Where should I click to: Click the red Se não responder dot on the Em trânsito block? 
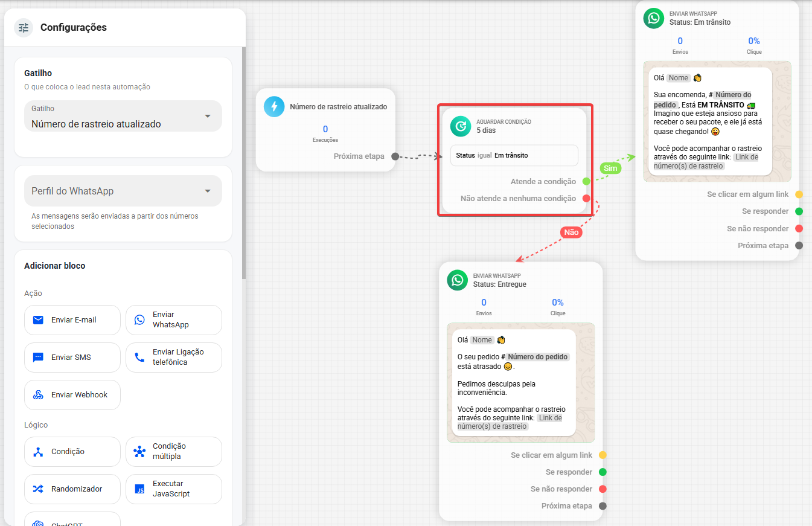(x=799, y=228)
